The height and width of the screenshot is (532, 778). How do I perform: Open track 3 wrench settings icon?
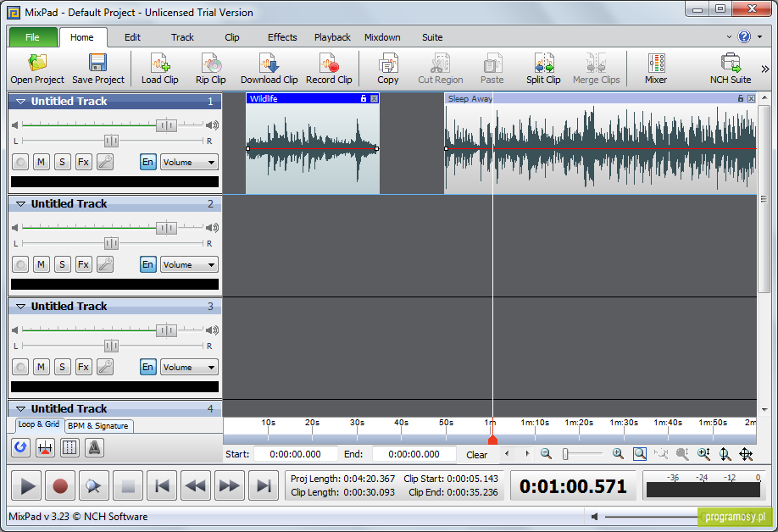(x=105, y=367)
